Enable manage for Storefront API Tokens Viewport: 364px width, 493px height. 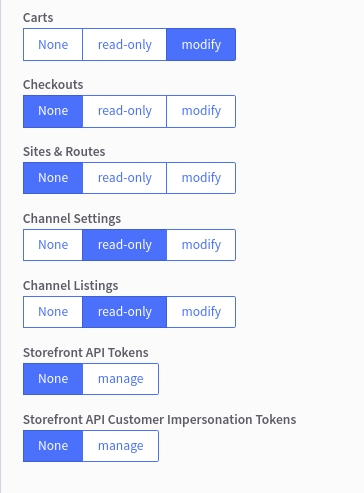click(x=120, y=379)
